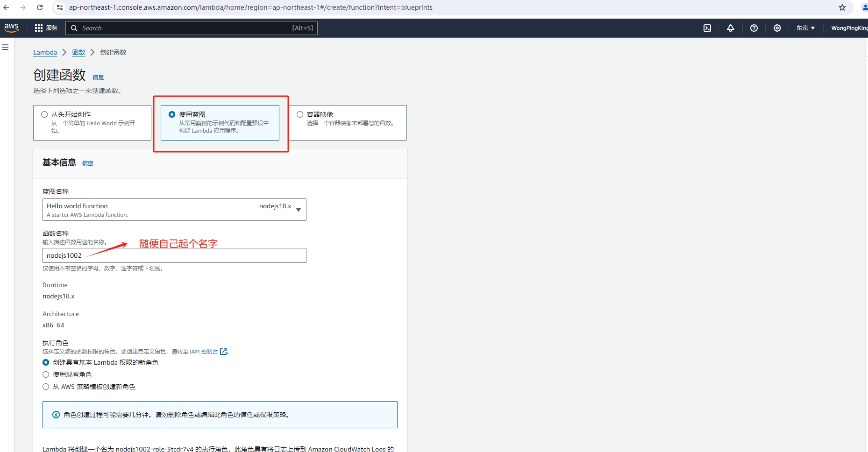Click the function name field containing nodejs1002
The image size is (868, 452).
coord(174,255)
